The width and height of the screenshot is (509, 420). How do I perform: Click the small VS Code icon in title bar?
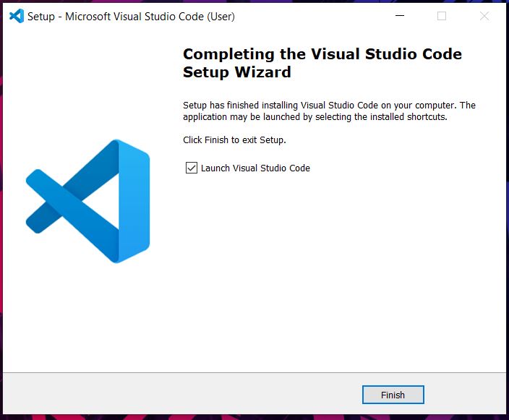[17, 16]
